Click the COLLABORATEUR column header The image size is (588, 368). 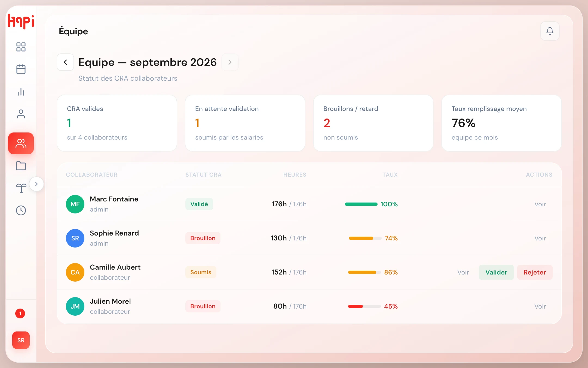[x=92, y=175]
